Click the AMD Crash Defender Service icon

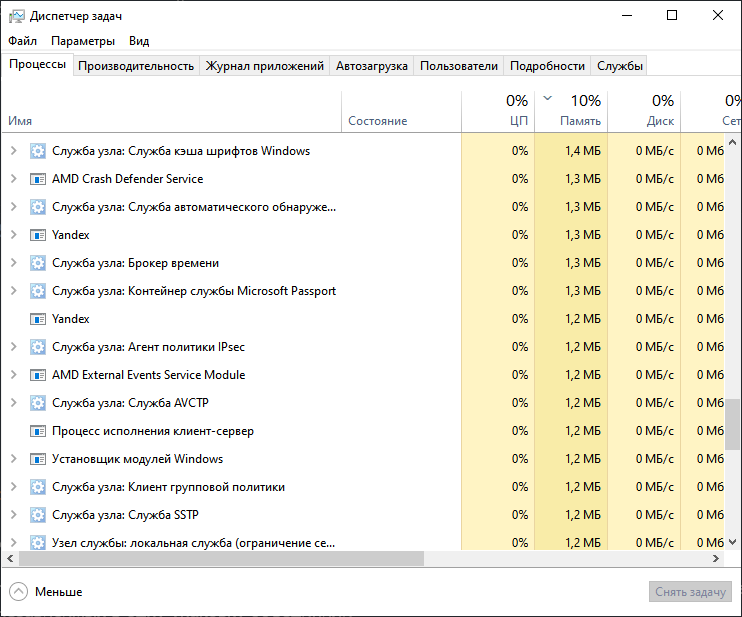[x=38, y=179]
